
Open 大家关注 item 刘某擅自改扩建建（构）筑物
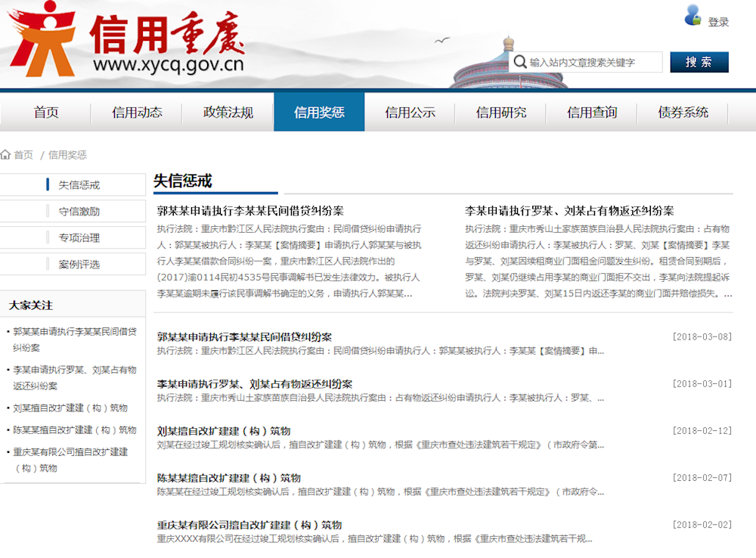coord(70,408)
